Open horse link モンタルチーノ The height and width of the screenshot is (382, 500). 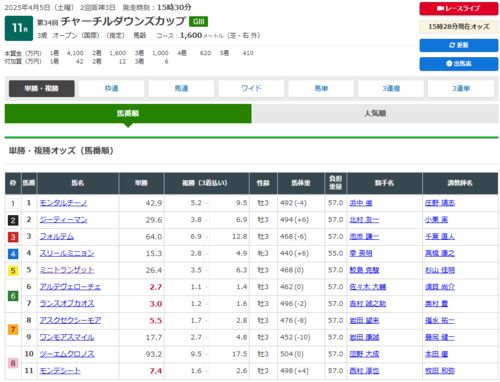tap(63, 203)
